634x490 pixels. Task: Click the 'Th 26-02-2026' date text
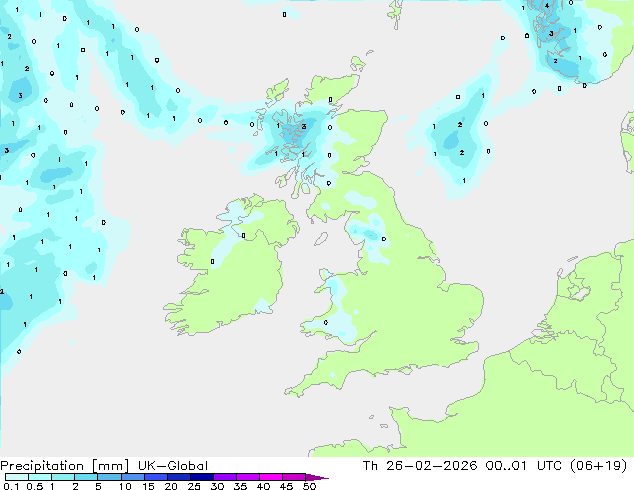pyautogui.click(x=420, y=466)
